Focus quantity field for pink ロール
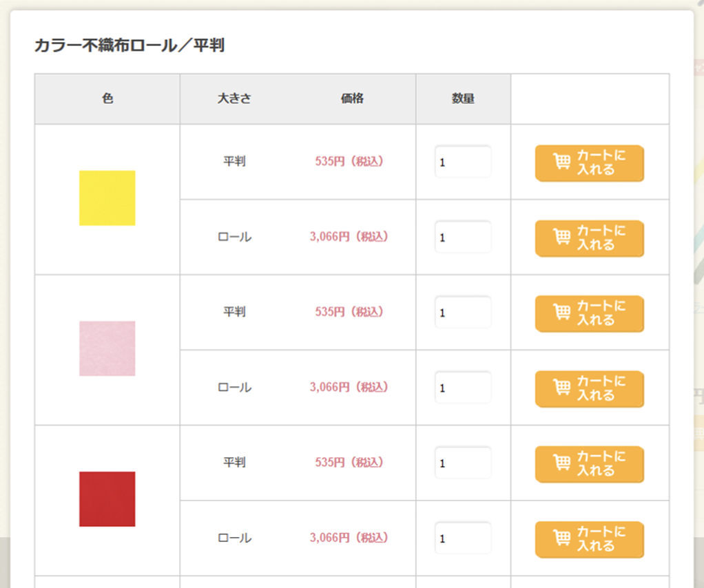Viewport: 704px width, 588px height. click(462, 388)
